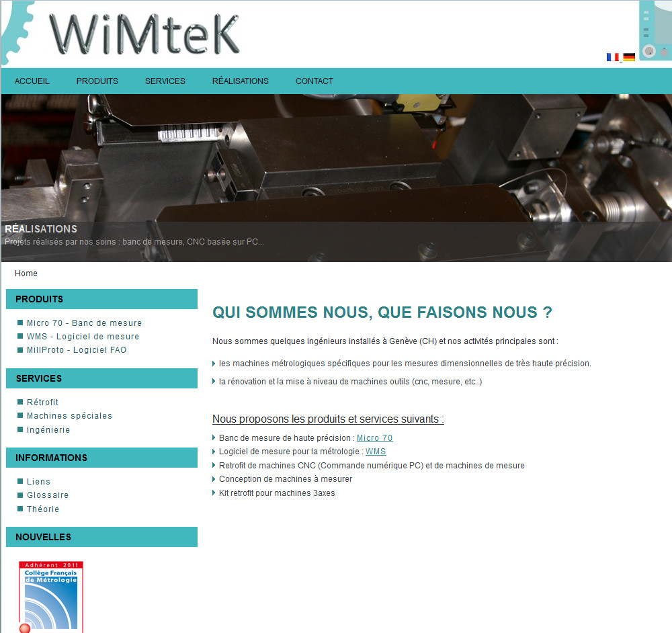This screenshot has height=633, width=672.
Task: Click 'Nous proposons les produits et services suivants' heading
Action: 328,419
